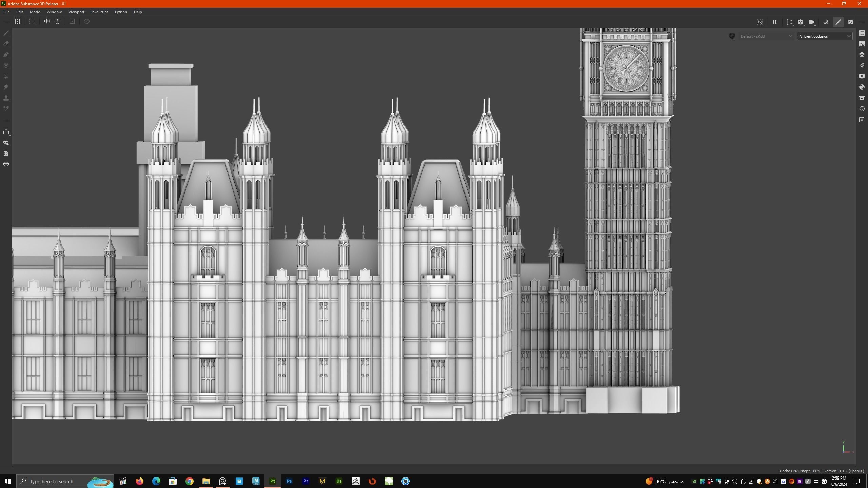Open the Properties brush stroke panel icon
Image resolution: width=868 pixels, height=488 pixels.
click(862, 65)
